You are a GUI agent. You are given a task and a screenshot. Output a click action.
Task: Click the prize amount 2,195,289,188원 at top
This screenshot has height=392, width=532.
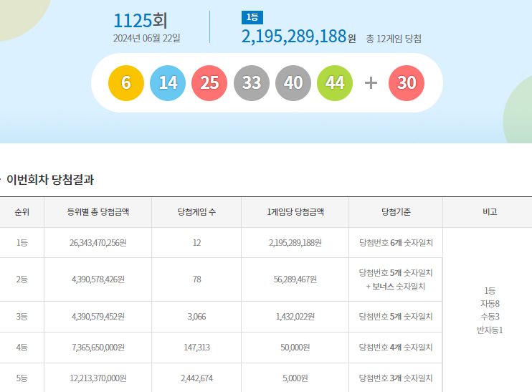(298, 37)
